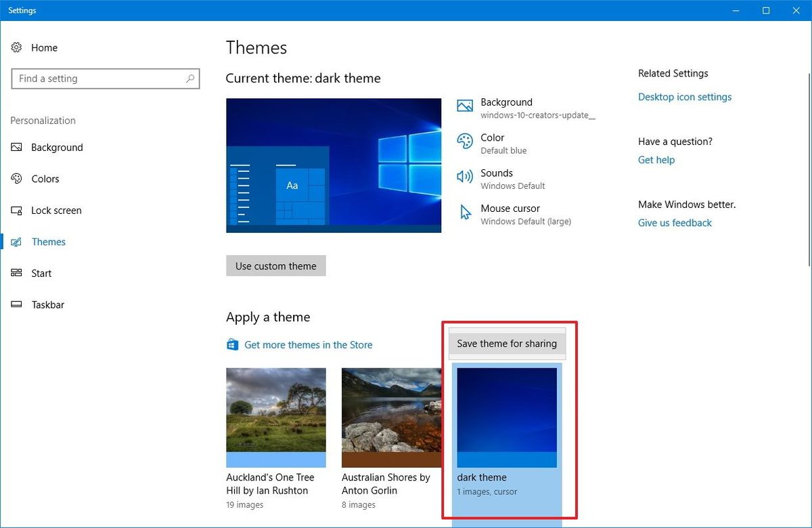Open Colors settings via its sidebar icon
The height and width of the screenshot is (528, 812).
pos(16,179)
